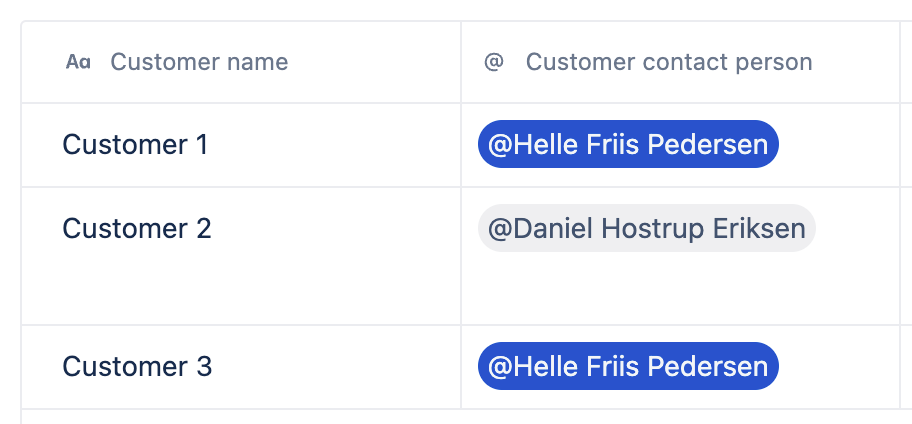Open Helle Friis Pedersen mention for Customer 3
The height and width of the screenshot is (424, 912).
[628, 366]
